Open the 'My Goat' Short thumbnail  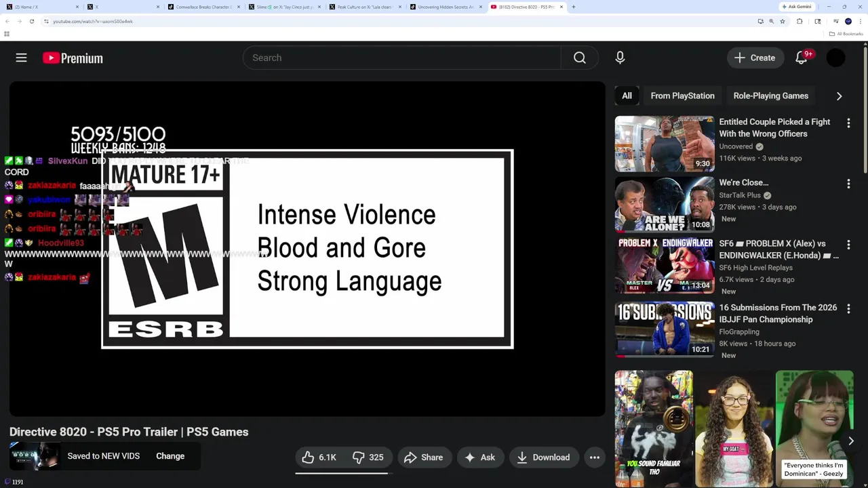coord(734,428)
